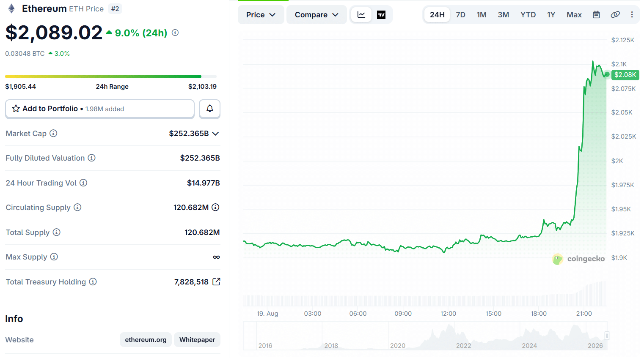
Task: Click the $1,905.44 24h low value
Action: [x=20, y=87]
